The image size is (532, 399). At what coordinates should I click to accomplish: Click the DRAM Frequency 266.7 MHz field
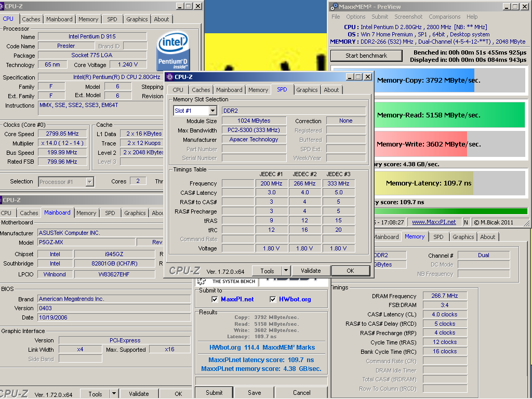[445, 296]
